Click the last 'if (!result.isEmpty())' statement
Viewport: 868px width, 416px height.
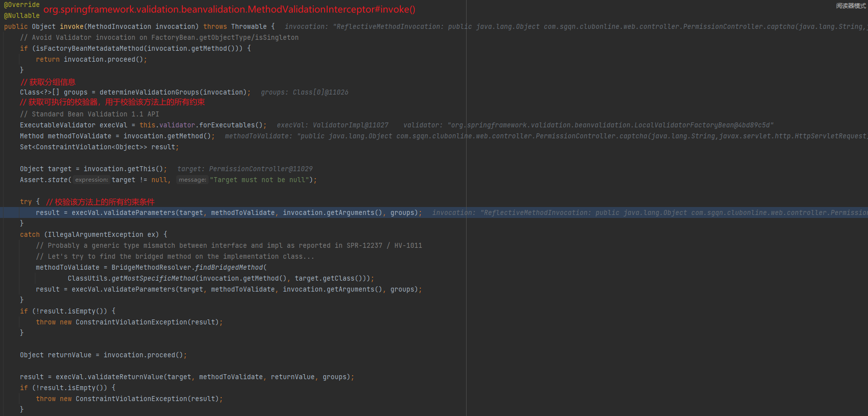coord(68,388)
